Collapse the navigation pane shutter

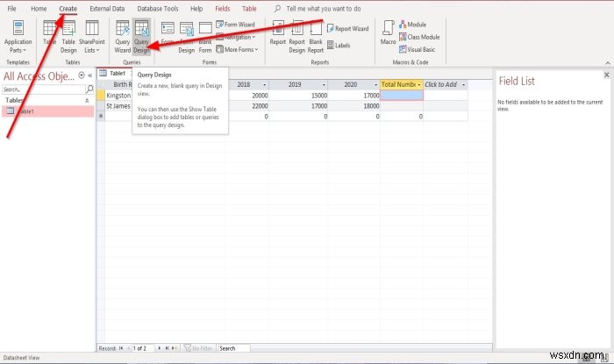90,75
